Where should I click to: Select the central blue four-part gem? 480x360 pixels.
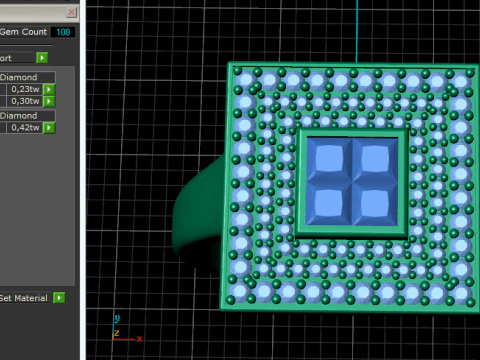pyautogui.click(x=352, y=182)
